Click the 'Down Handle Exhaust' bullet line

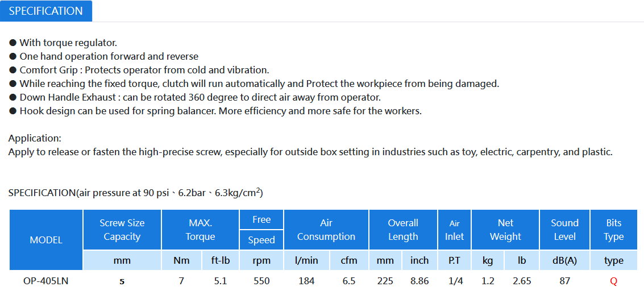click(195, 97)
